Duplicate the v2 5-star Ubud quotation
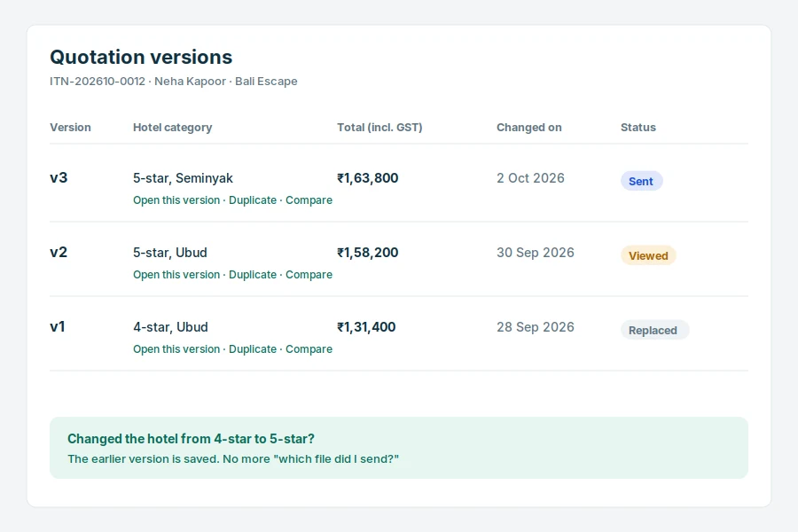Screen dimensions: 798x532 point(253,274)
